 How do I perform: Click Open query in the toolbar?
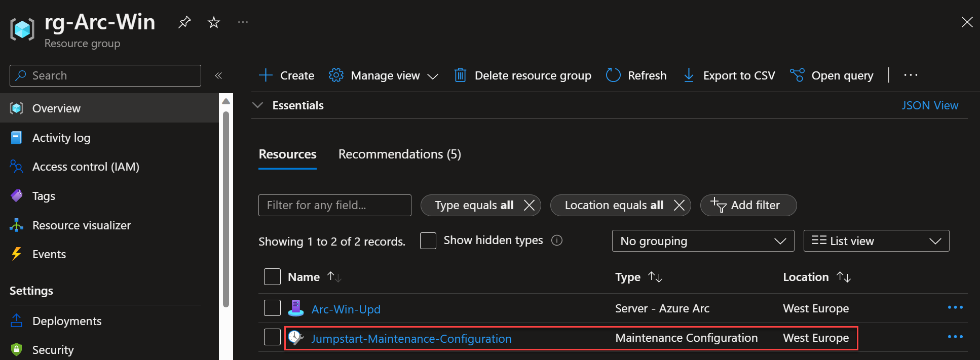[x=832, y=75]
